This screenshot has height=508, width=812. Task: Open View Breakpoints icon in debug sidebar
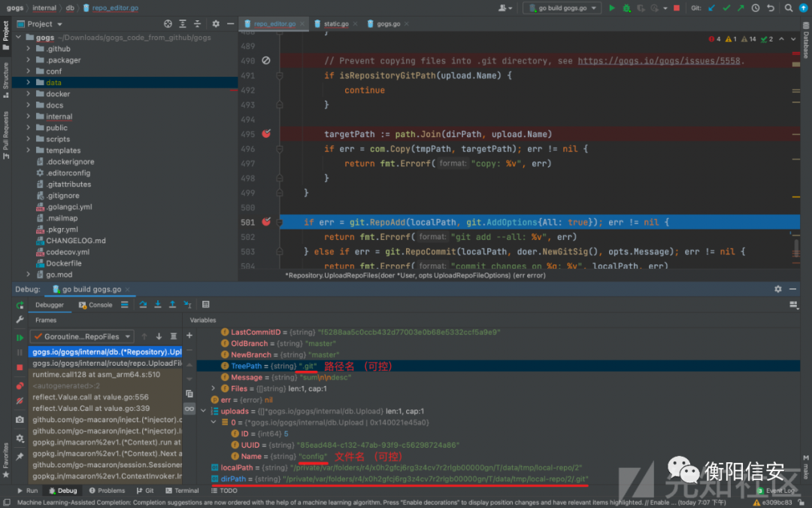click(20, 385)
